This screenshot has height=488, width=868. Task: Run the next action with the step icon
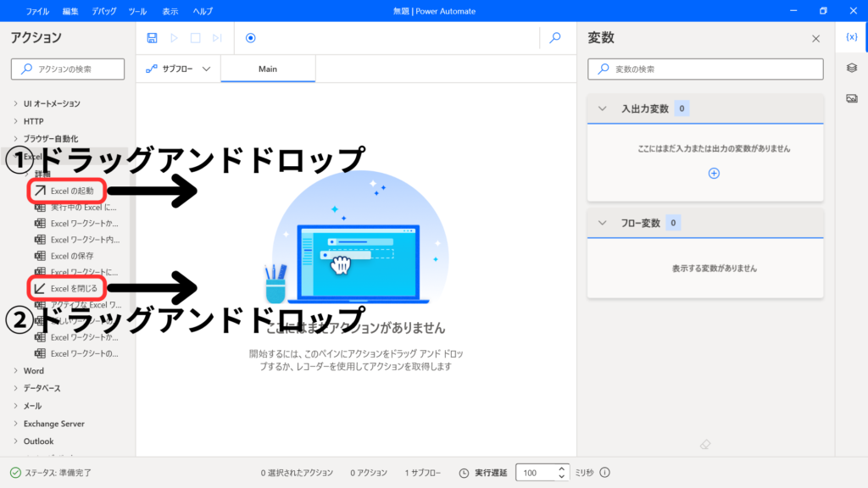pyautogui.click(x=217, y=37)
